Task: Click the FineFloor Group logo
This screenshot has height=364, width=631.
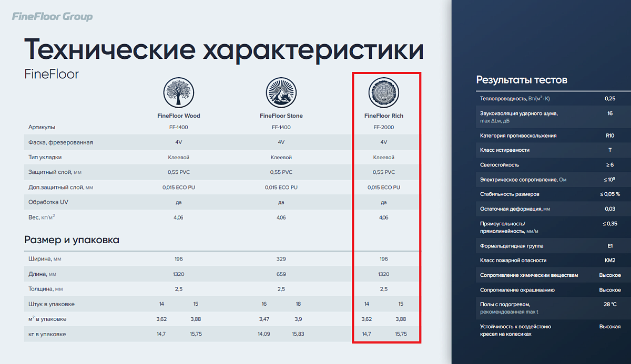Action: coord(52,17)
